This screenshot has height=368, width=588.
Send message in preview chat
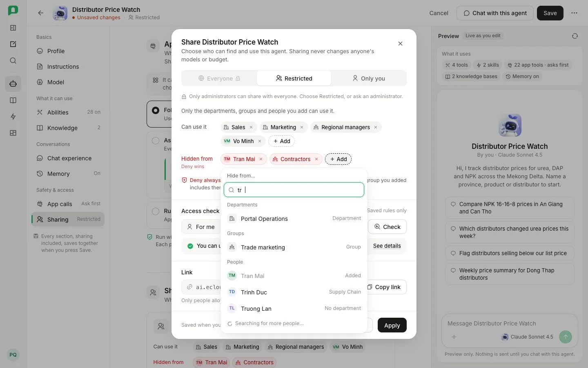(x=566, y=337)
